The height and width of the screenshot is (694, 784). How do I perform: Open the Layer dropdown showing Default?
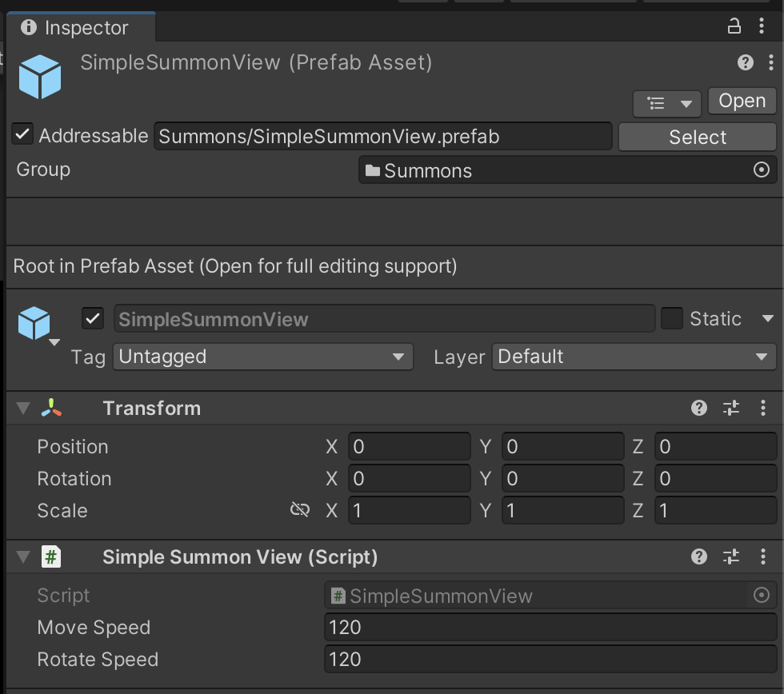pos(634,357)
